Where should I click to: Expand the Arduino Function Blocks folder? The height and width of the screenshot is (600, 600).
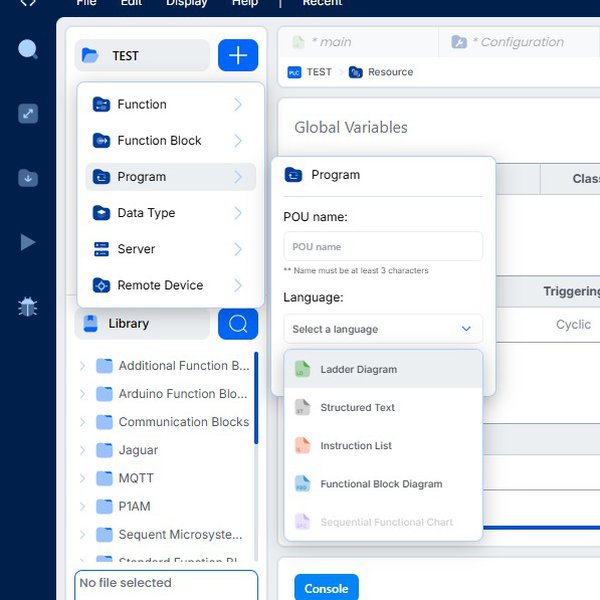pos(82,394)
